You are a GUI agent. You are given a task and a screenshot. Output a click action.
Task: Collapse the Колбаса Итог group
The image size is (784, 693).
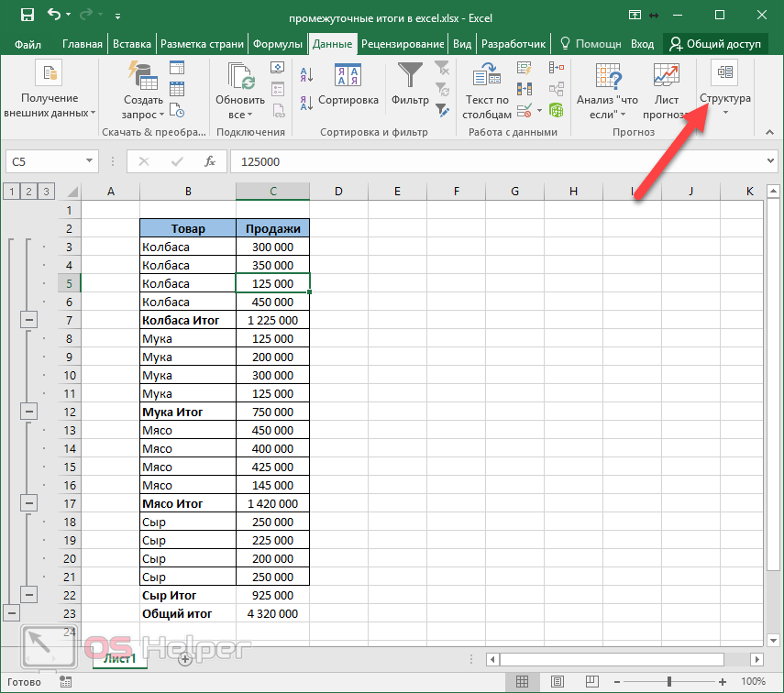[29, 320]
